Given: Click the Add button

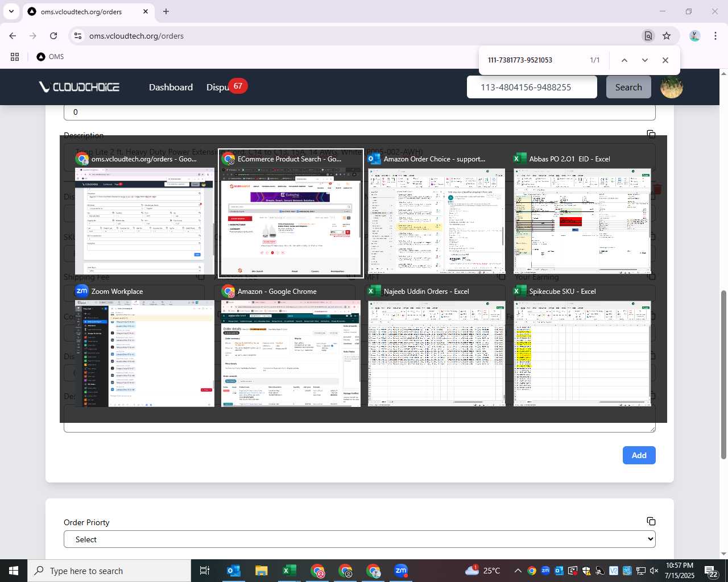Looking at the screenshot, I should point(639,455).
